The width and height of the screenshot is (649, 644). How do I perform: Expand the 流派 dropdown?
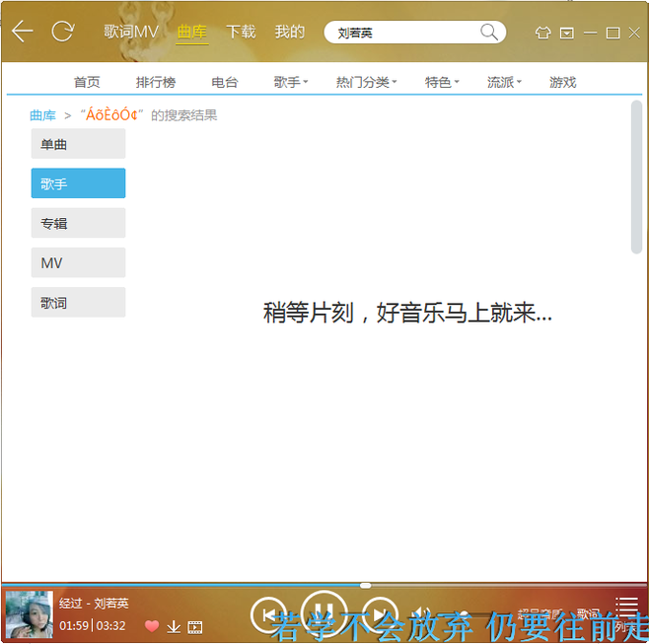point(504,82)
